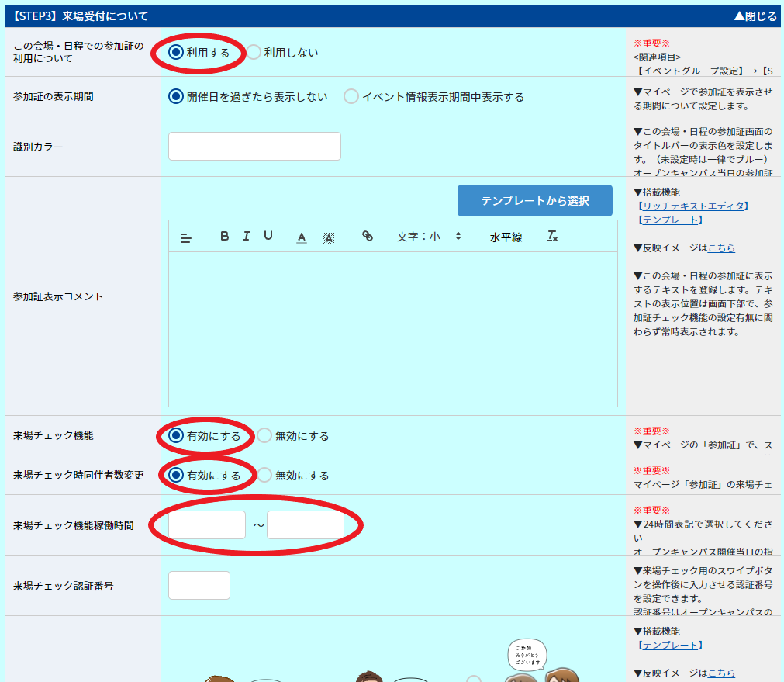The image size is (784, 682).
Task: Open text background color icon
Action: [329, 237]
